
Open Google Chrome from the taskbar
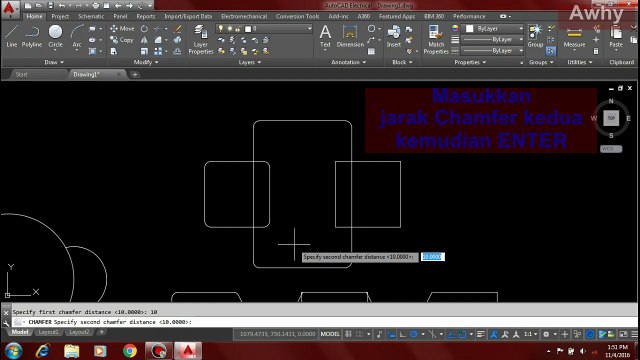(x=130, y=351)
